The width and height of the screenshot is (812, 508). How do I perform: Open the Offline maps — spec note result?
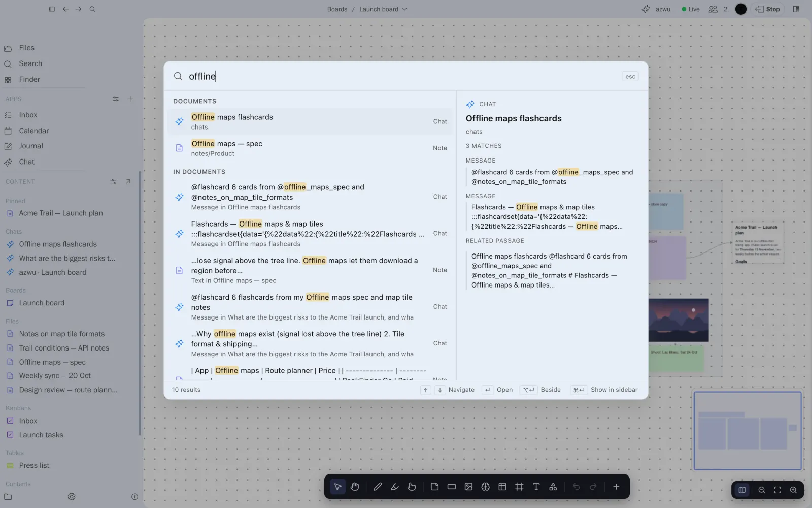pyautogui.click(x=310, y=148)
